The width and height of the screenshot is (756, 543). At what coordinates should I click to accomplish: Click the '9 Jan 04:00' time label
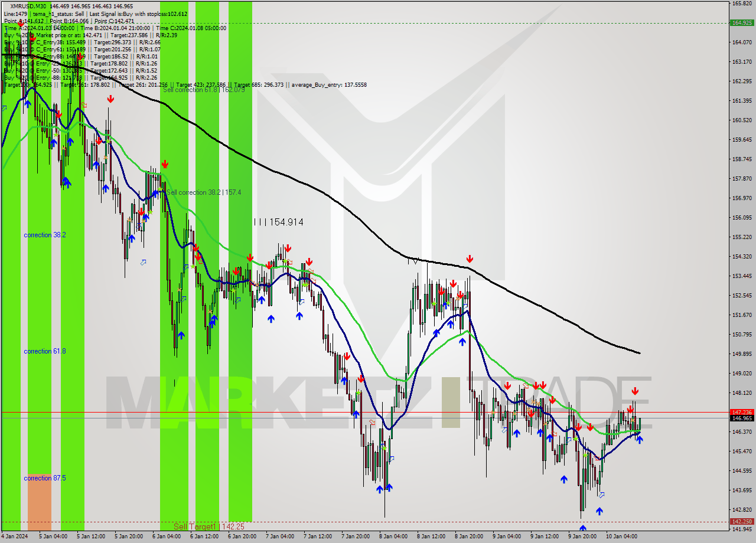(507, 537)
